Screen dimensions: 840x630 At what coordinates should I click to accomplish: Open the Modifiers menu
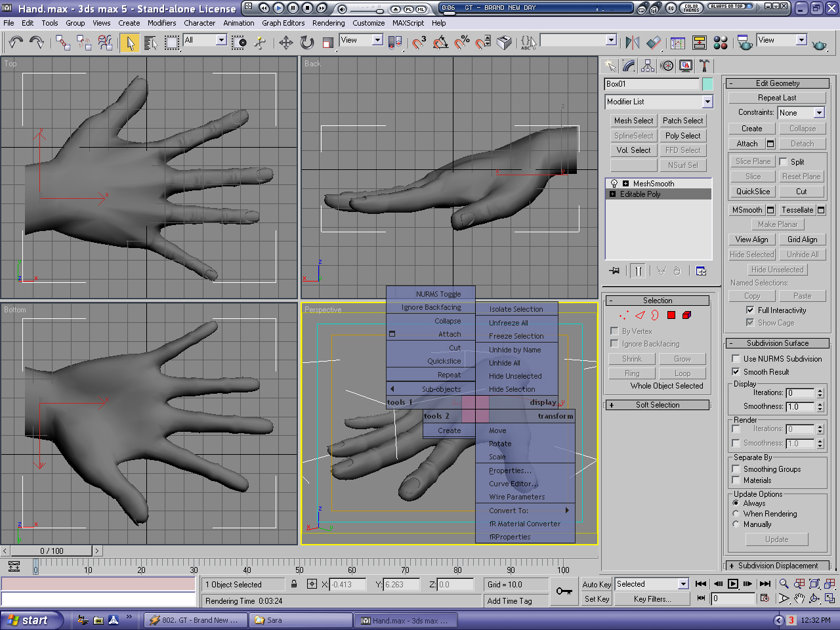(x=161, y=23)
